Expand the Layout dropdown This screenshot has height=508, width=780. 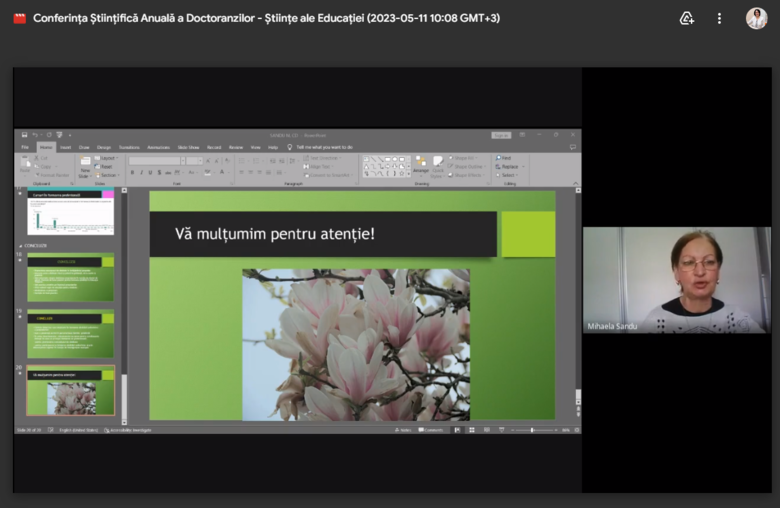tap(106, 158)
